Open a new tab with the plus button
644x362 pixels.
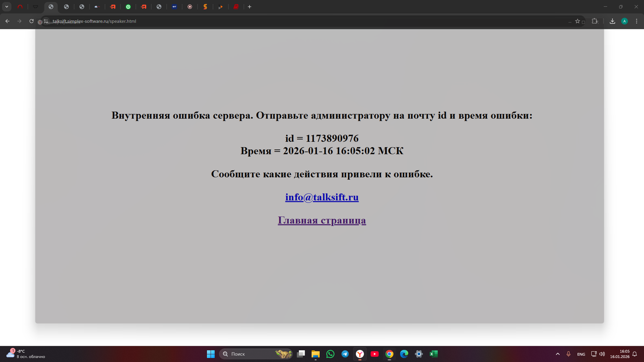(250, 7)
